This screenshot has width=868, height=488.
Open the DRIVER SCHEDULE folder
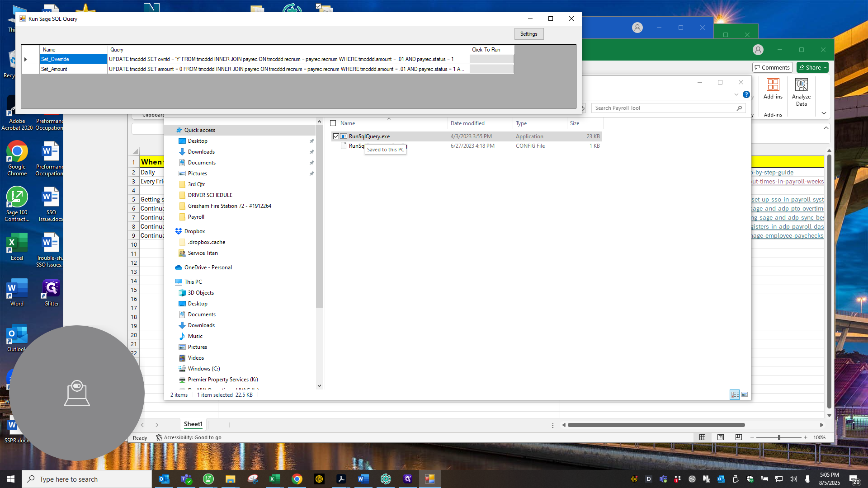(210, 195)
